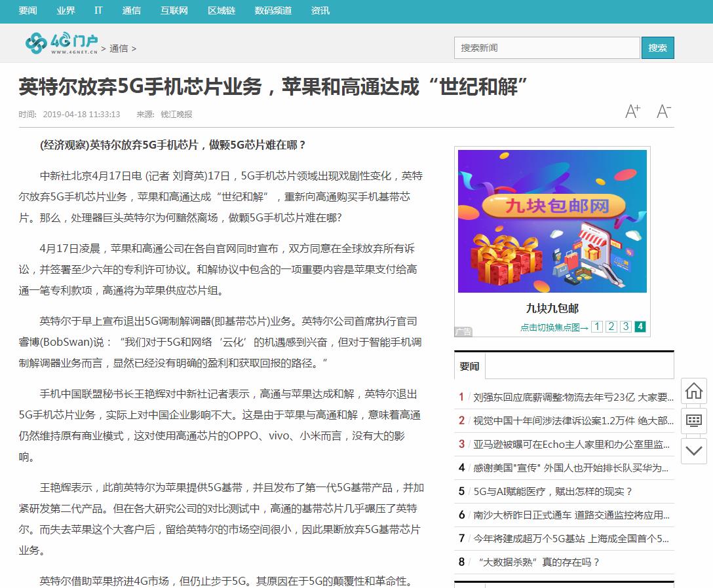Click the timestamp 2019-04-18 11:33:13
The height and width of the screenshot is (588, 713).
(81, 115)
